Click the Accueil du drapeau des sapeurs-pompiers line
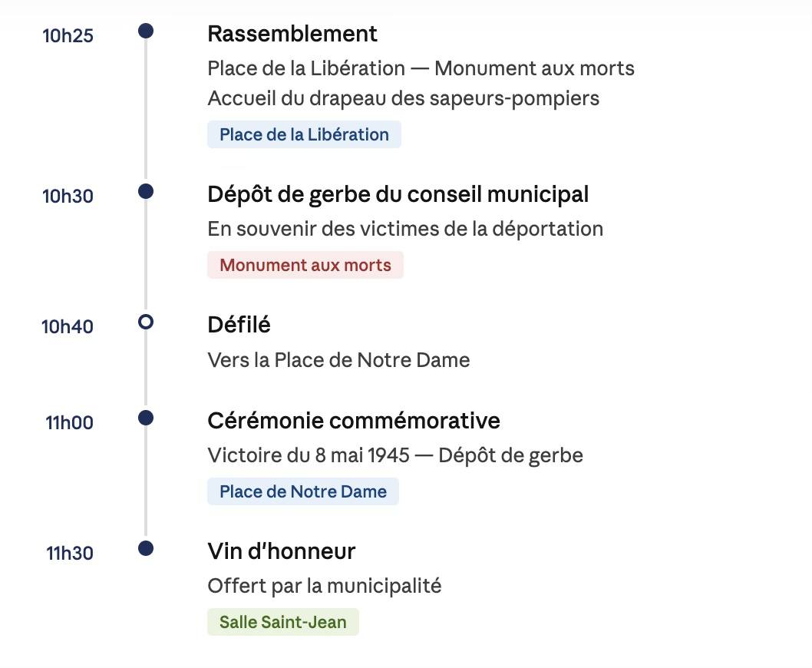 point(404,99)
